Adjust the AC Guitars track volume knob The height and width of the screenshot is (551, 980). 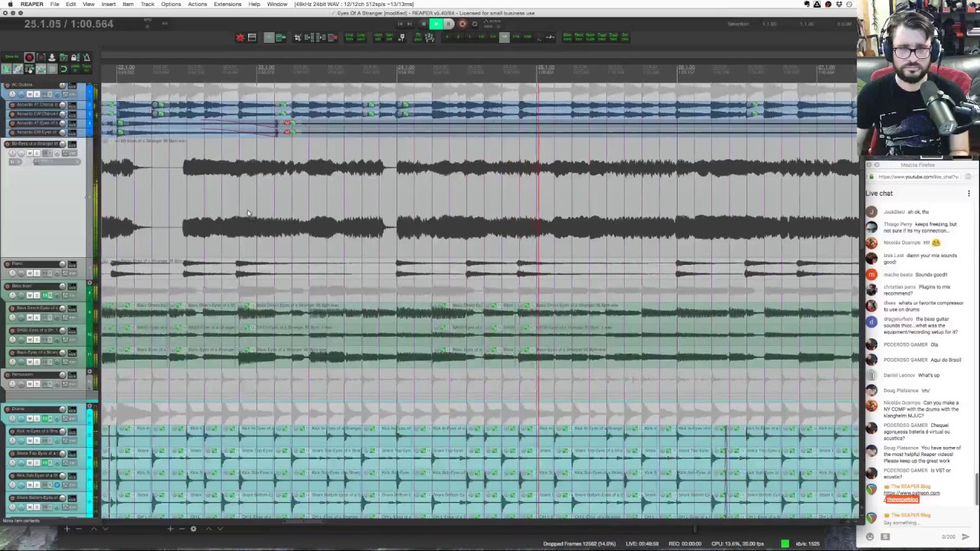[x=63, y=85]
